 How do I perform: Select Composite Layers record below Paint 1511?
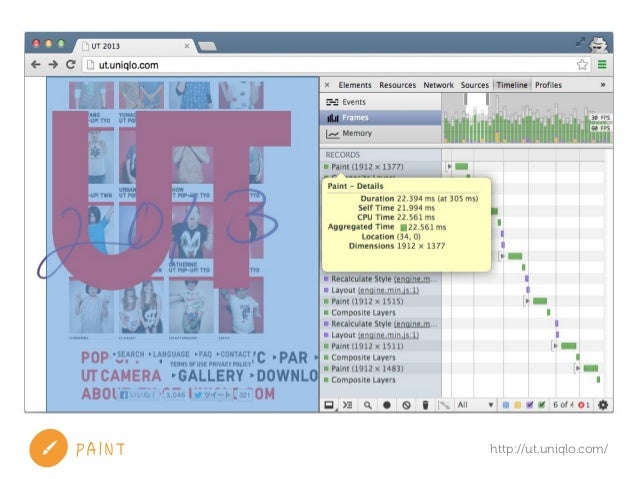click(x=380, y=357)
